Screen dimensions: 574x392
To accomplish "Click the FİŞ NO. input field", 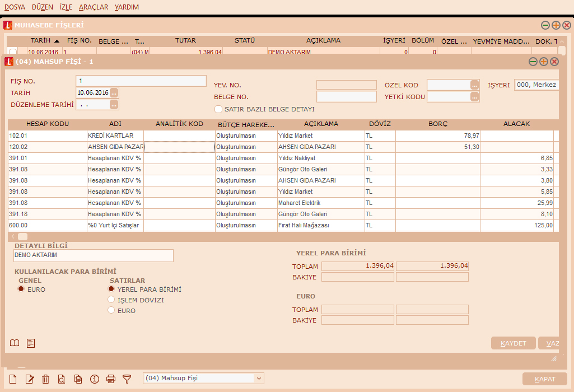I will coord(141,81).
